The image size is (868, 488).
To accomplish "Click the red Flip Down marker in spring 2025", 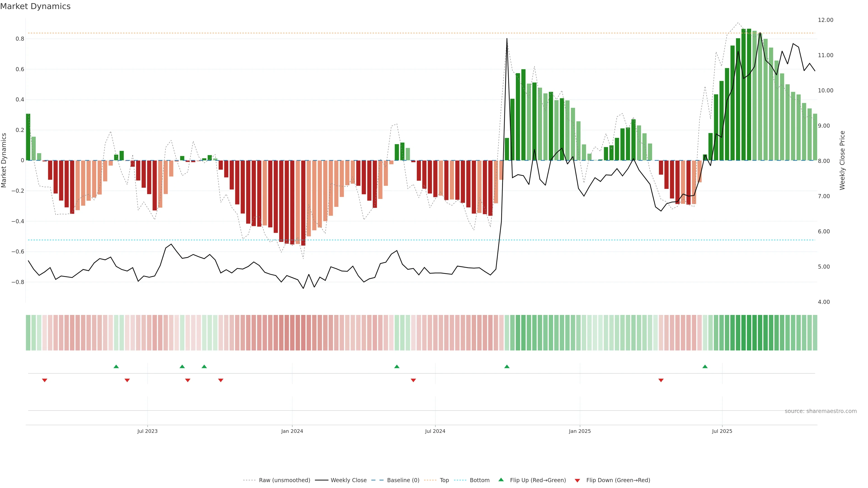I will [661, 380].
